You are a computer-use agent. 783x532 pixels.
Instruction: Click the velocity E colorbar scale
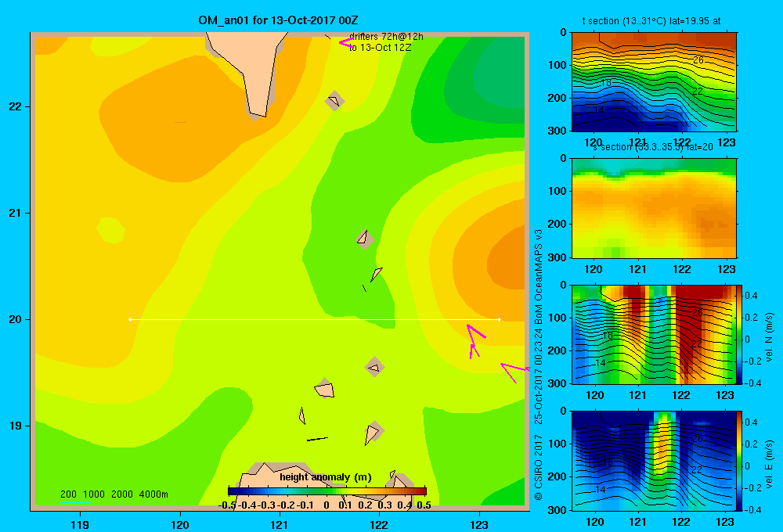point(740,461)
